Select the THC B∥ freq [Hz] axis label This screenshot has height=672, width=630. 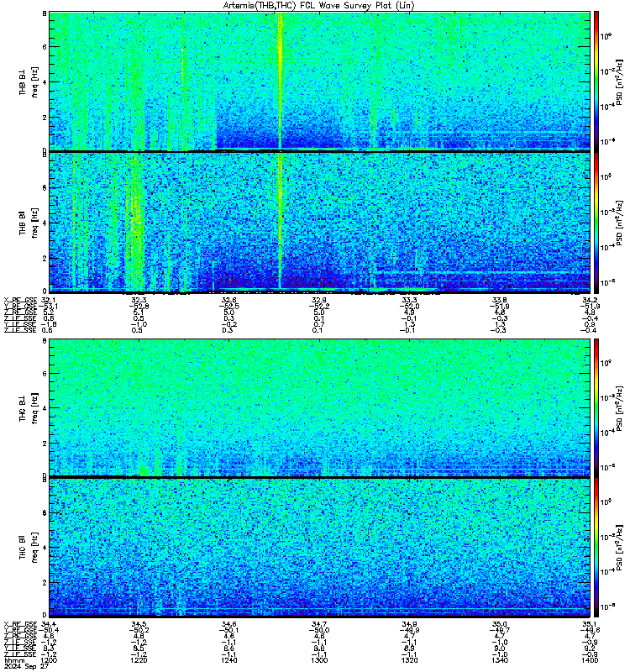pos(29,548)
